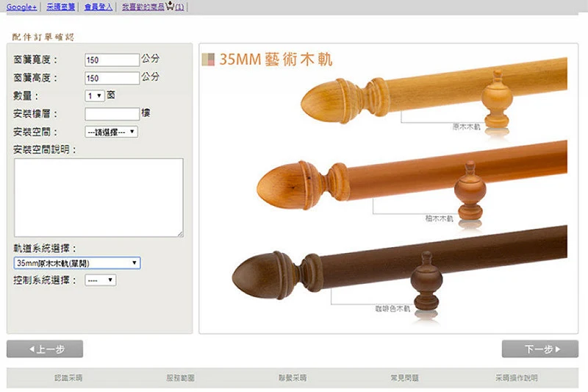Open the 采晴窗簾 link
The image size is (588, 392).
coord(61,7)
